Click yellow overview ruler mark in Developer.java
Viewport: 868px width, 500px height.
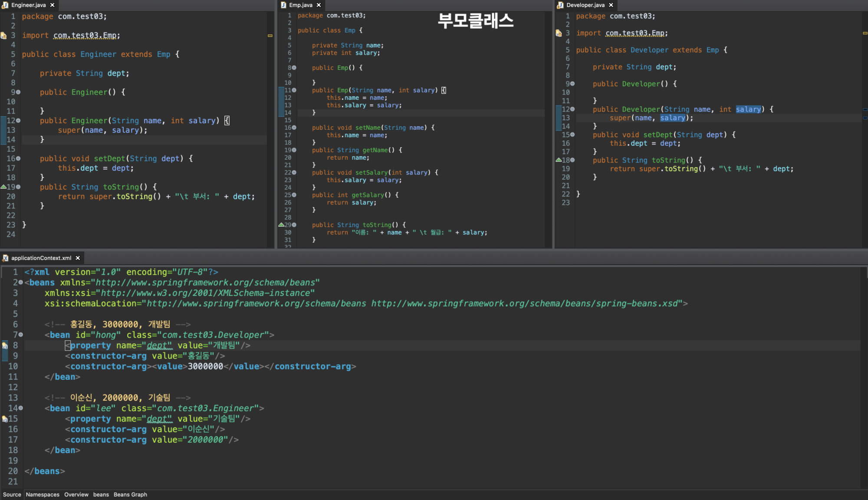(x=865, y=33)
